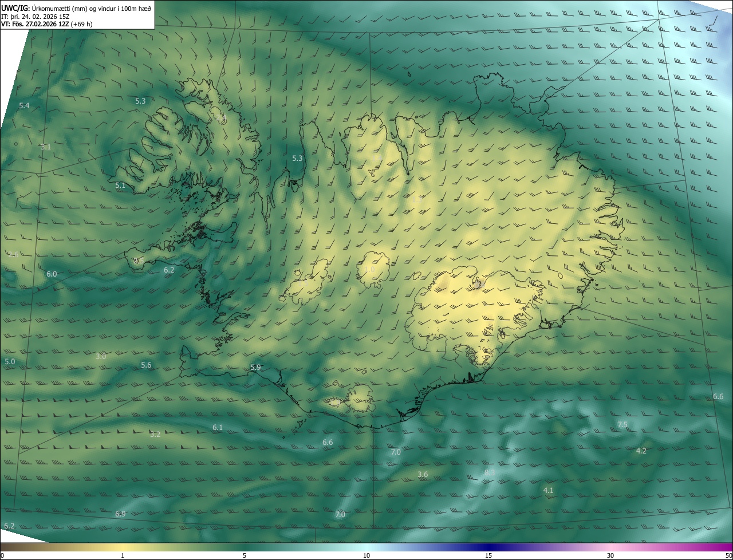733x560 pixels.
Task: Click the 7.5 value label
Action: click(x=622, y=425)
